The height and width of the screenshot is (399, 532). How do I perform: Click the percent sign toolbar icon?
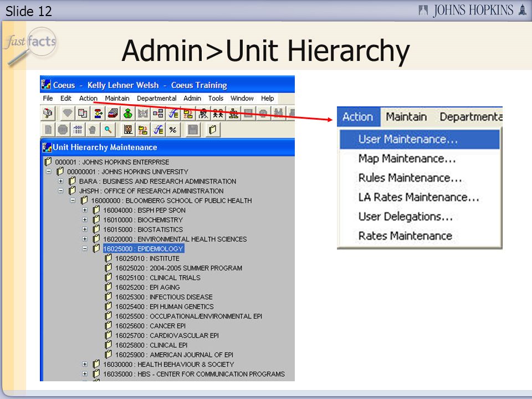[x=173, y=129]
